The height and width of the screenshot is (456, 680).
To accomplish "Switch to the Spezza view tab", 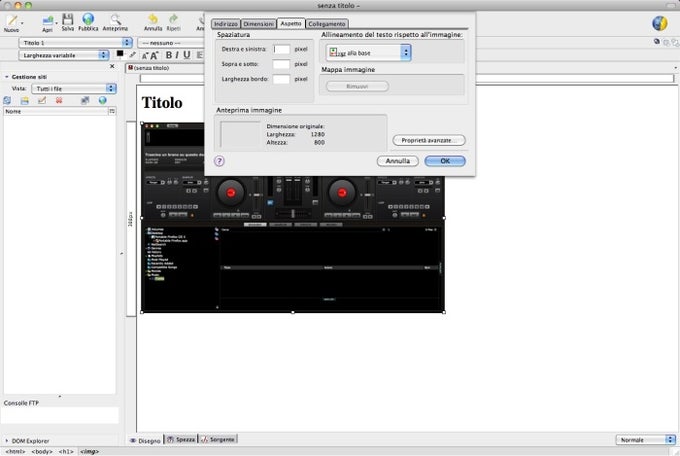I will (181, 440).
